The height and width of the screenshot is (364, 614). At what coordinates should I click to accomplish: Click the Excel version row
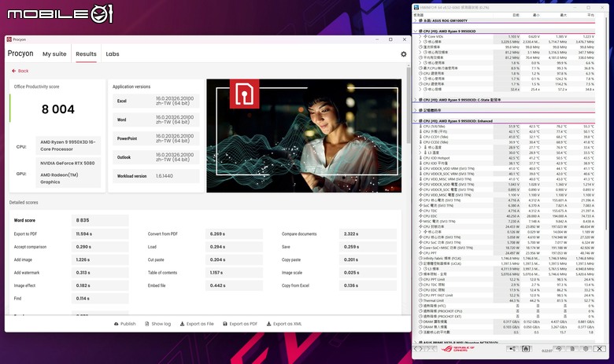click(x=156, y=101)
